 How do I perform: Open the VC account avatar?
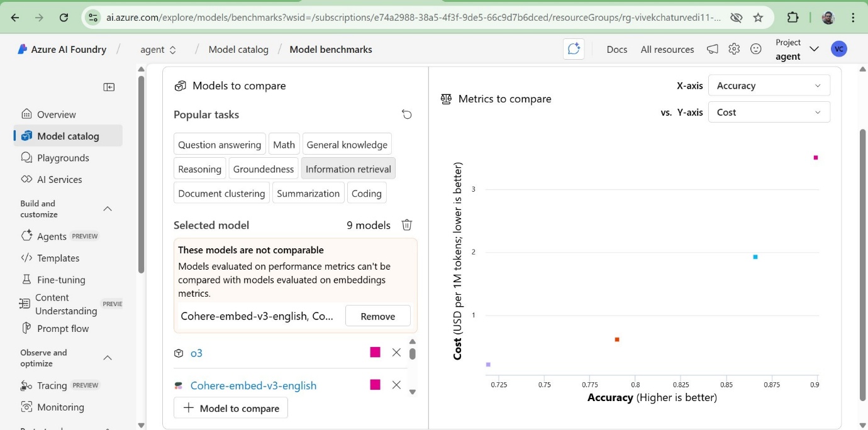838,49
